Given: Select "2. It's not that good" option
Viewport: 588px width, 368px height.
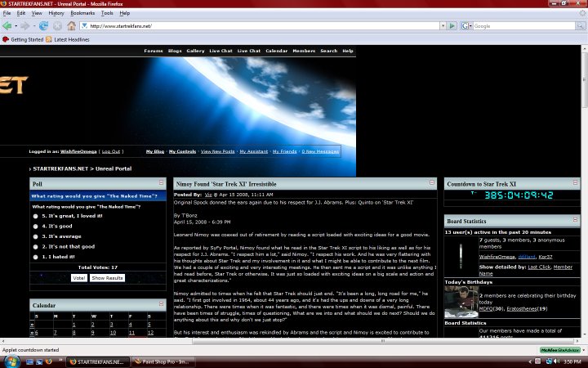Looking at the screenshot, I should pos(36,247).
